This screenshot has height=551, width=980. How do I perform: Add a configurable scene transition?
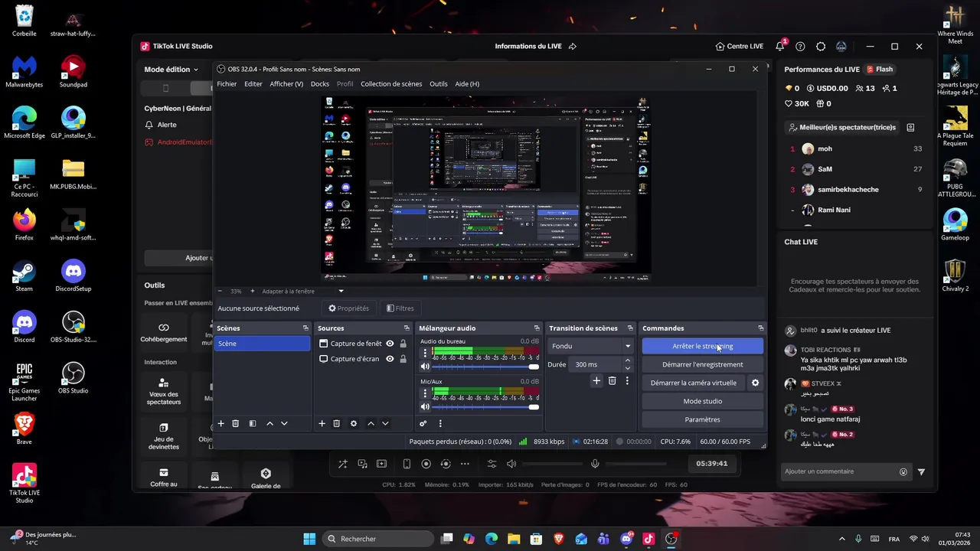coord(596,380)
